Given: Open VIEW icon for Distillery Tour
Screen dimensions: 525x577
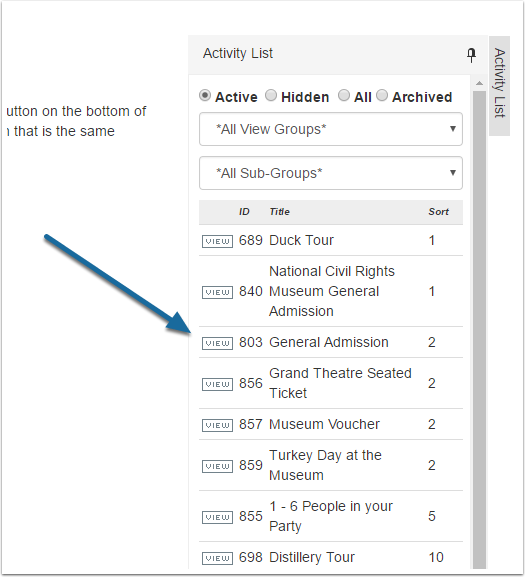Looking at the screenshot, I should click(x=217, y=558).
